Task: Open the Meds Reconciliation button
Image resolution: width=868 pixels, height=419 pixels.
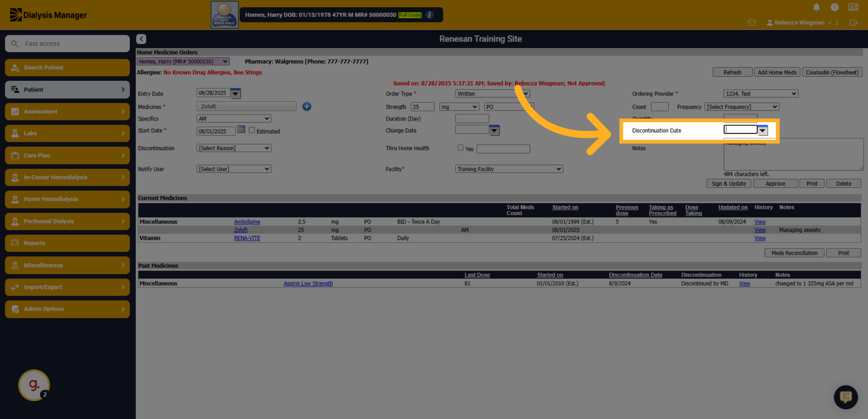Action: 795,253
